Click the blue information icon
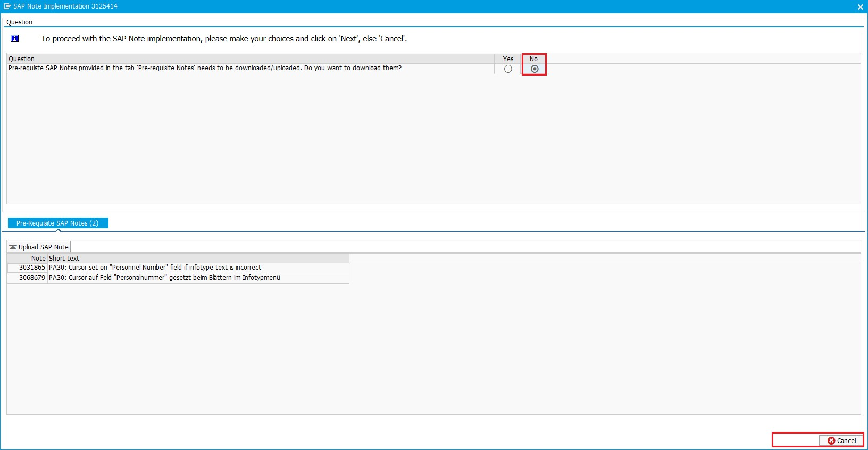The image size is (868, 450). pos(15,38)
